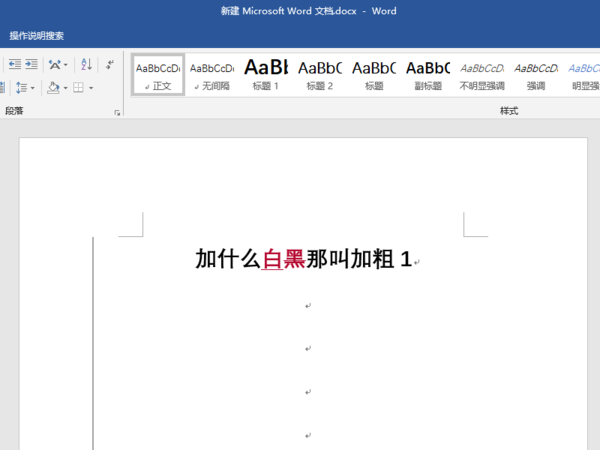Apply the 标题 2 style
This screenshot has width=600, height=450.
coord(320,75)
